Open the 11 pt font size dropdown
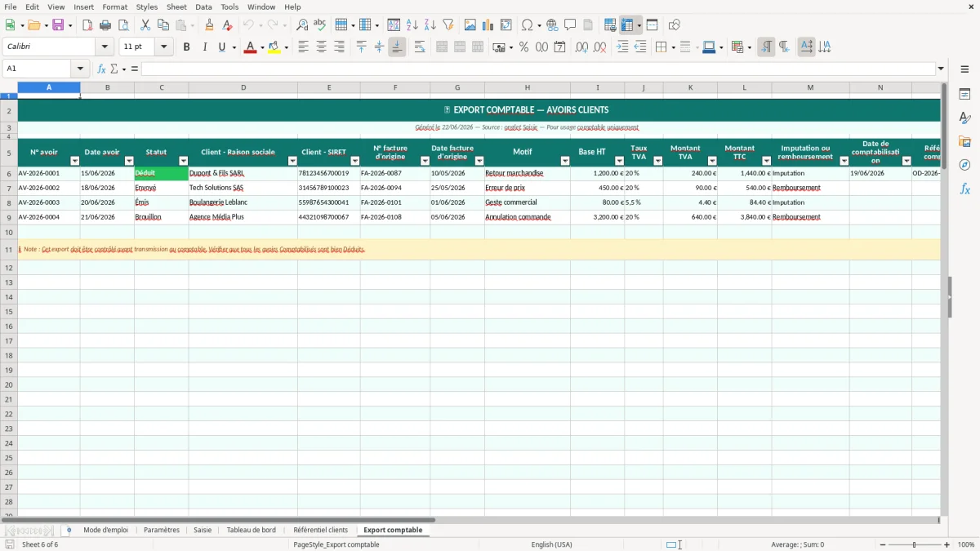 163,47
